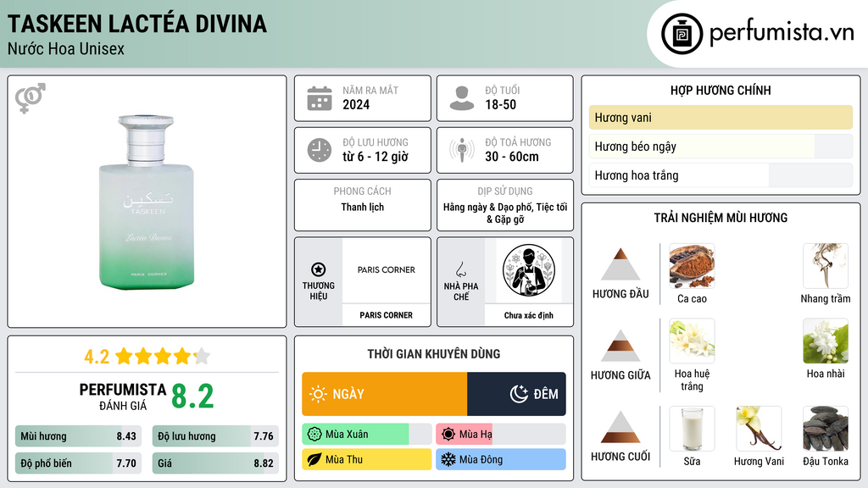Click the Hương đầu pyramid icon
This screenshot has height=488, width=868.
pyautogui.click(x=620, y=264)
